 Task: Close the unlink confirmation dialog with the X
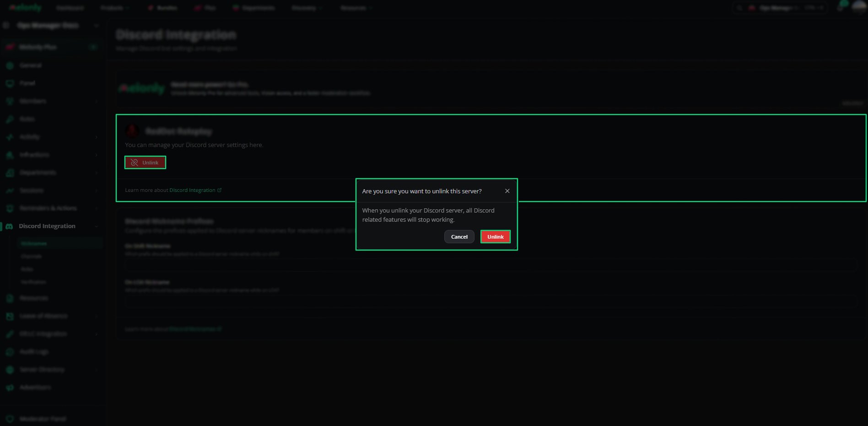click(x=507, y=191)
